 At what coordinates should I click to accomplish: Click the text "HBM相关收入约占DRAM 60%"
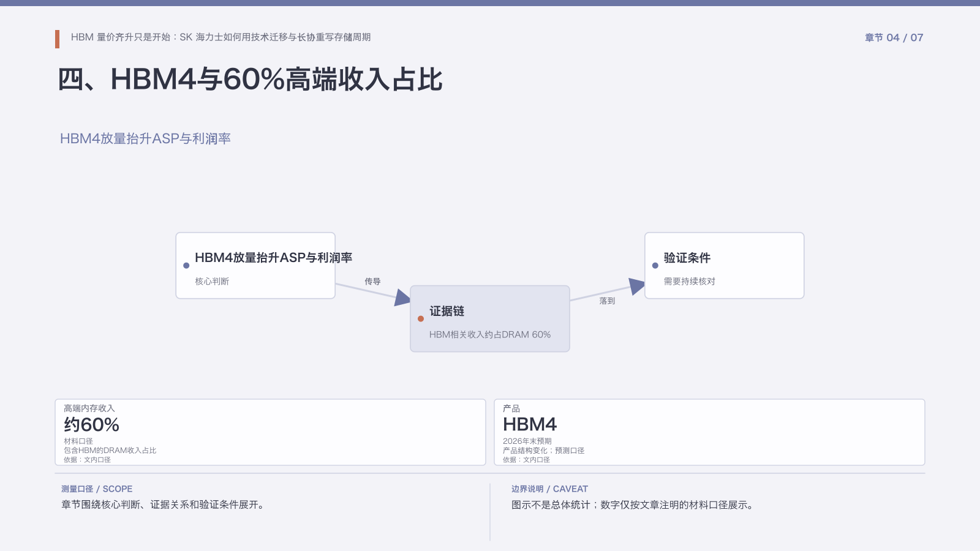[490, 335]
